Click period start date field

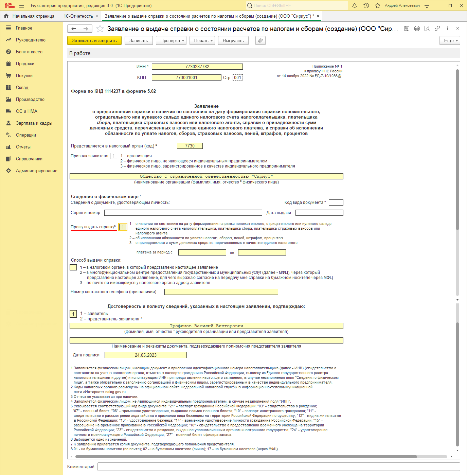coord(202,252)
